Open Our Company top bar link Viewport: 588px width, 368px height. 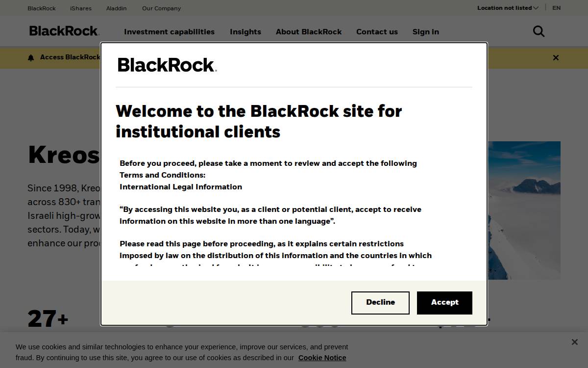[x=161, y=8]
